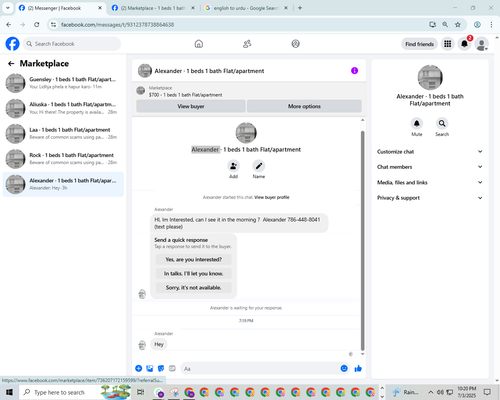Switch to the Messenger | Facebook tab
The width and height of the screenshot is (500, 400).
coord(60,8)
